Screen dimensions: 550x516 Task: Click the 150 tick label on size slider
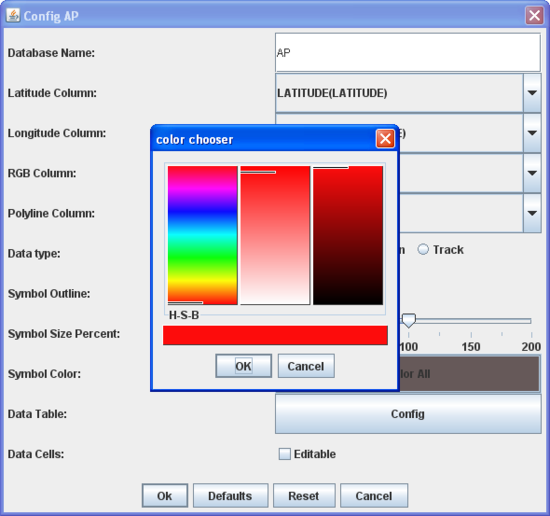coord(471,347)
